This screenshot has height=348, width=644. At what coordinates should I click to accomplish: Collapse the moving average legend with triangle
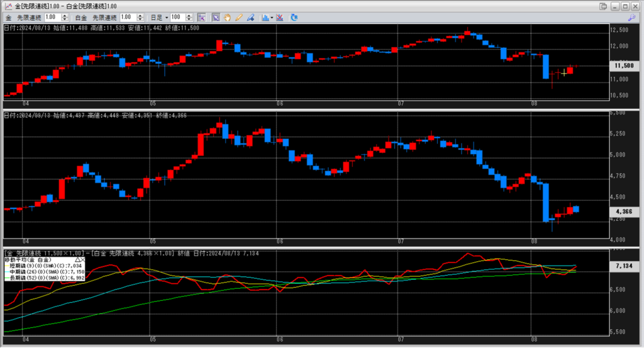click(x=77, y=259)
